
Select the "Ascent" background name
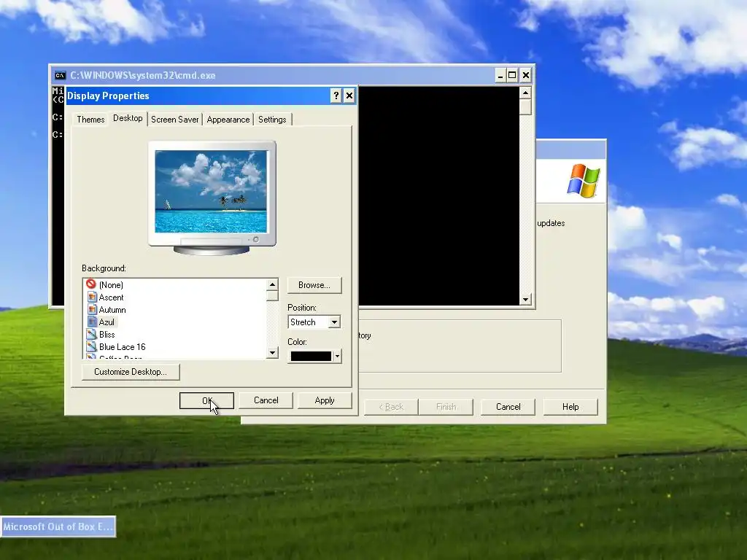(112, 297)
